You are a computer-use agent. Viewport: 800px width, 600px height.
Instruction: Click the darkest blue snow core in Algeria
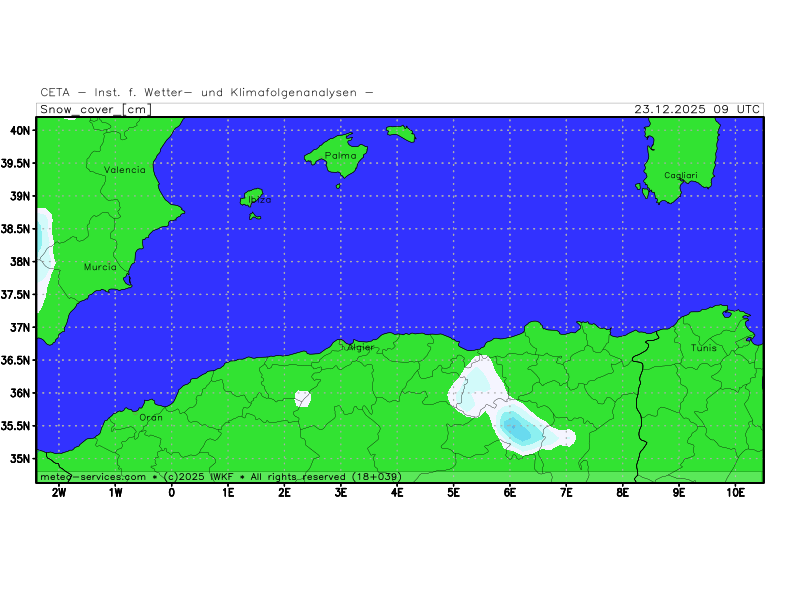(x=516, y=427)
